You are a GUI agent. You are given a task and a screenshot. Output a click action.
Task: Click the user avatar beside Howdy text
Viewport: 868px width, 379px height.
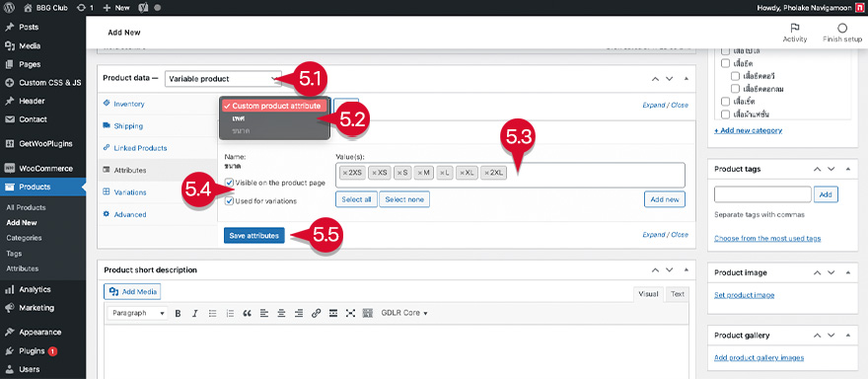pos(859,8)
